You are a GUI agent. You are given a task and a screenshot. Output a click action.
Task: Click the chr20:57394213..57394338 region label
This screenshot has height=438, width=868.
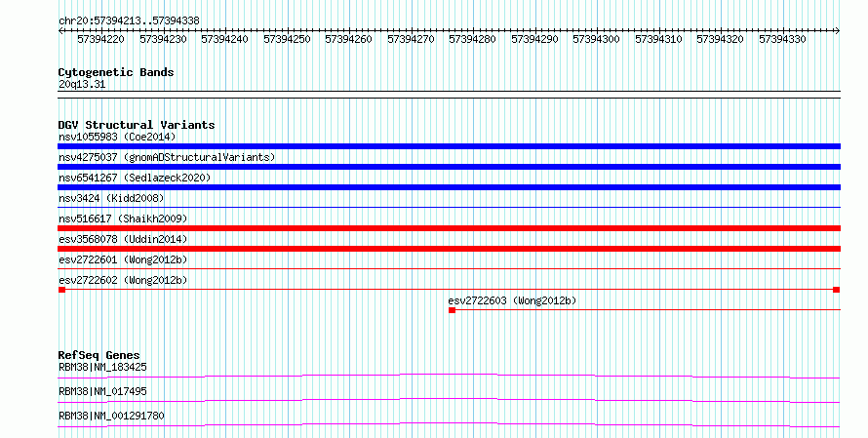point(129,21)
